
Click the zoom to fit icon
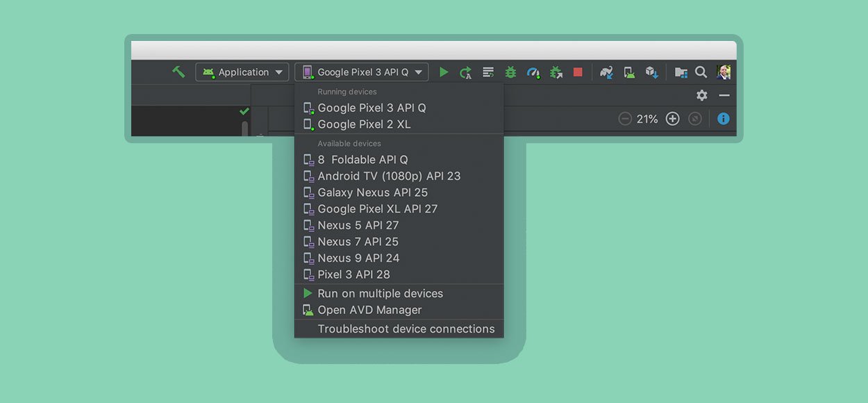694,119
